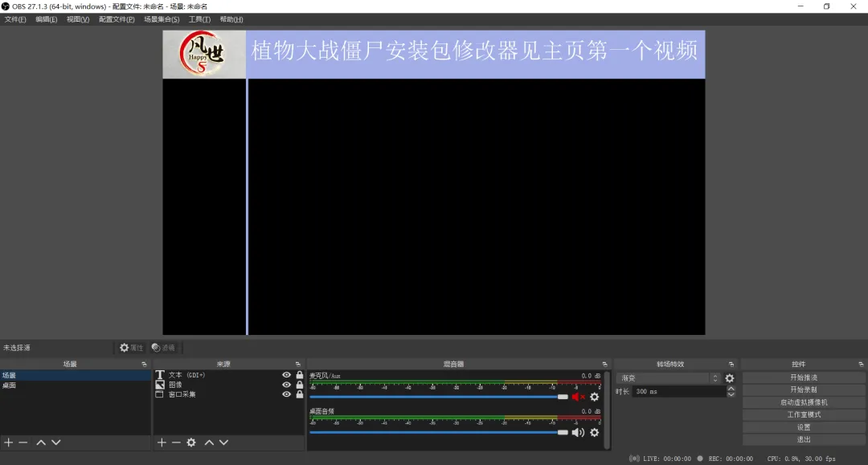Screen dimensions: 868x465
Task: Unmute the 麦克风/Aux channel
Action: [578, 397]
